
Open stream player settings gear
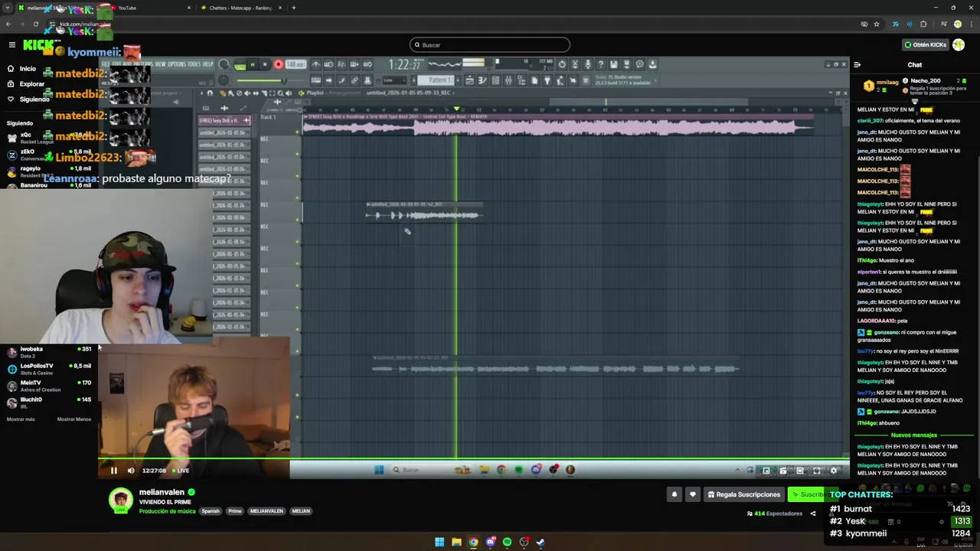pyautogui.click(x=834, y=471)
